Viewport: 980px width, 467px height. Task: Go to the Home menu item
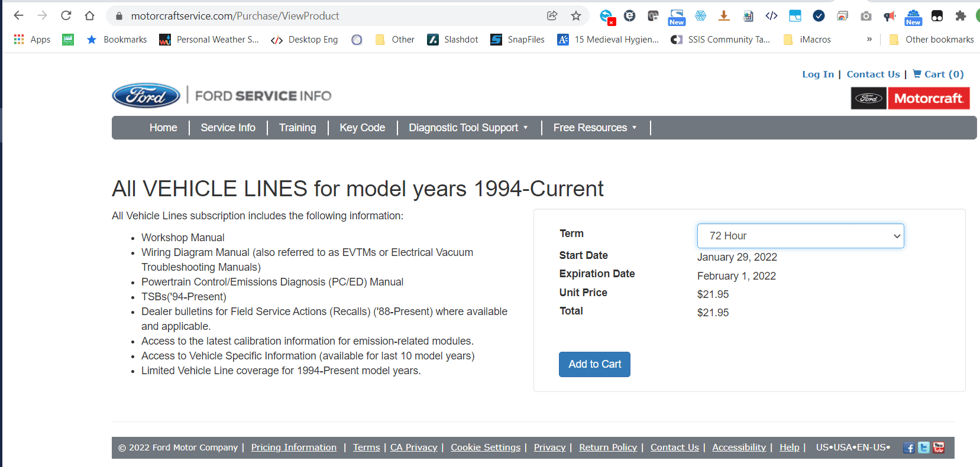(x=163, y=128)
